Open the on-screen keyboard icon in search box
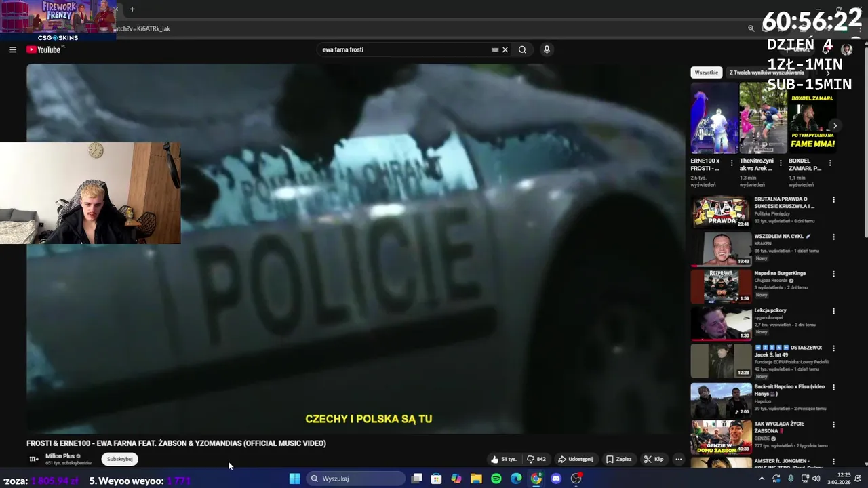Viewport: 868px width, 488px height. click(x=494, y=49)
